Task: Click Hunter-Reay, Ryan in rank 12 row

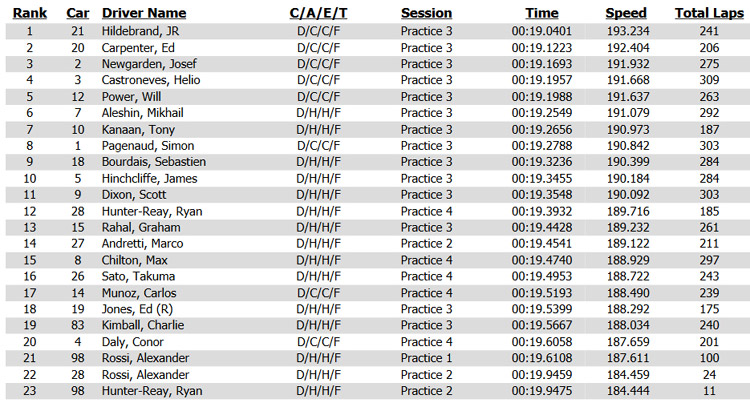Action: tap(152, 211)
